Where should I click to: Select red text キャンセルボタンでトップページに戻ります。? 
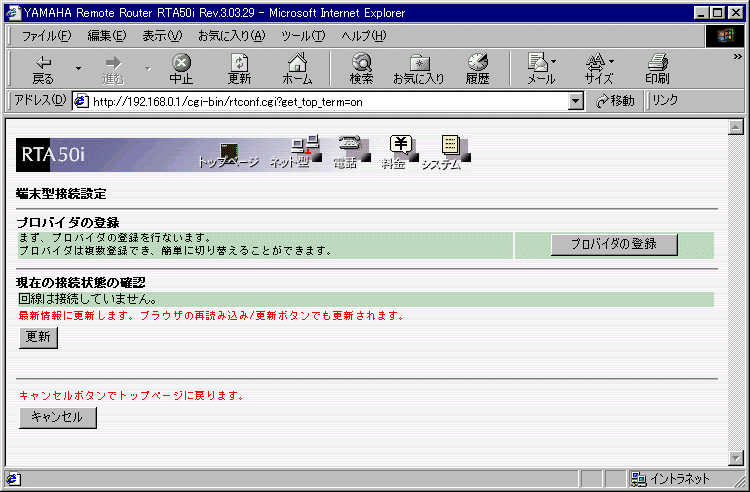pos(132,395)
